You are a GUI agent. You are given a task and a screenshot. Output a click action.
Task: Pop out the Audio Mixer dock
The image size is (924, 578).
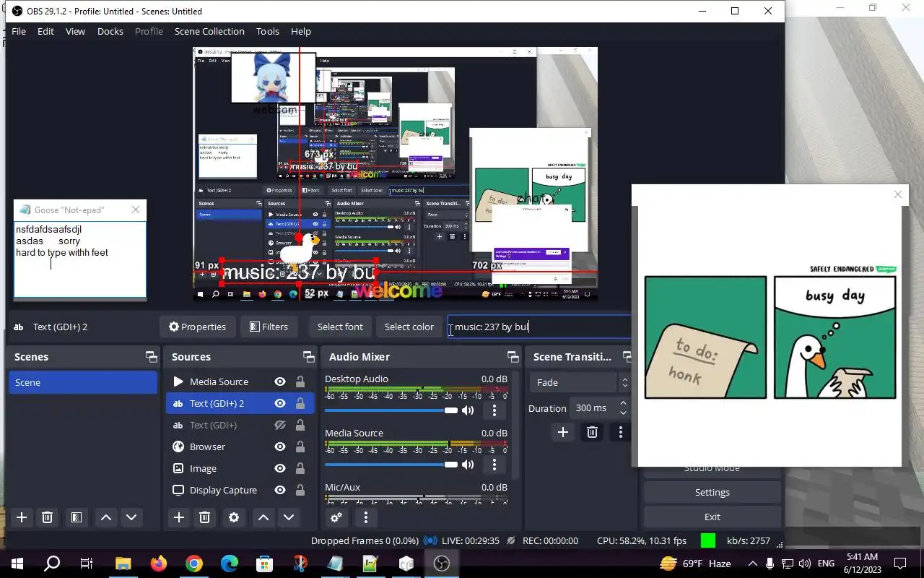coord(513,357)
